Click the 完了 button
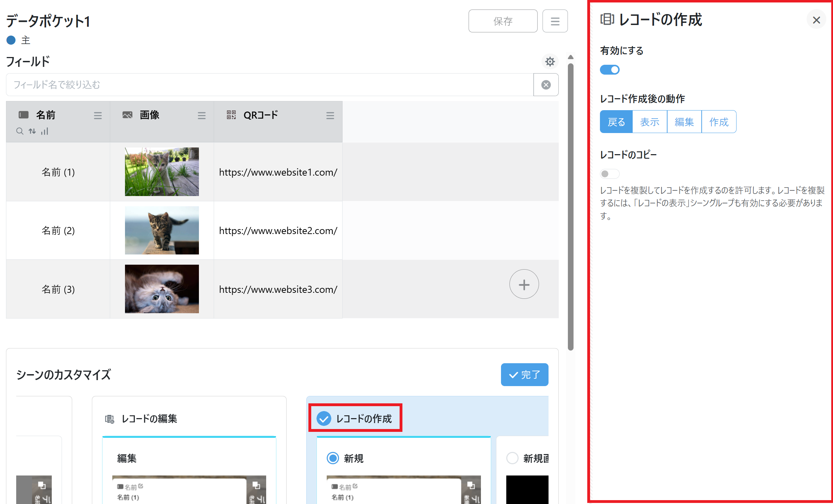 click(x=524, y=375)
